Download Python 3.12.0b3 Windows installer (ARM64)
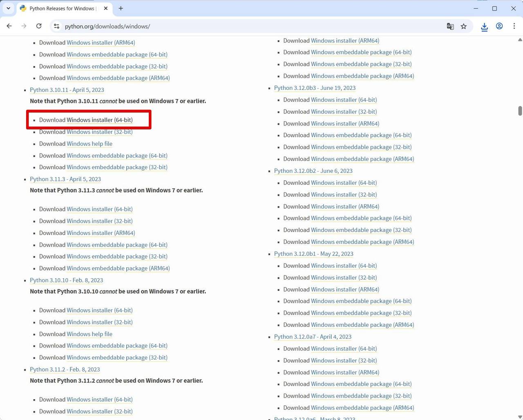Screen dimensions: 523x420 pyautogui.click(x=345, y=123)
